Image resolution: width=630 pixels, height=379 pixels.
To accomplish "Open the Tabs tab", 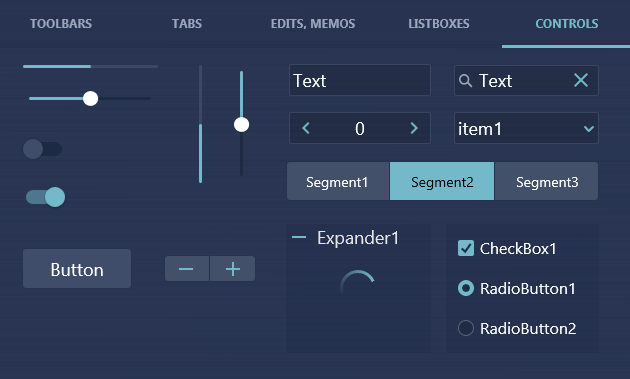I will tap(187, 24).
